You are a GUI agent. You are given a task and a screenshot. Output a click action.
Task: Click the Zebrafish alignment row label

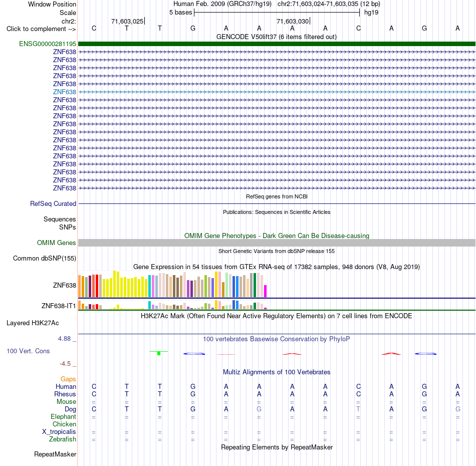coord(63,439)
